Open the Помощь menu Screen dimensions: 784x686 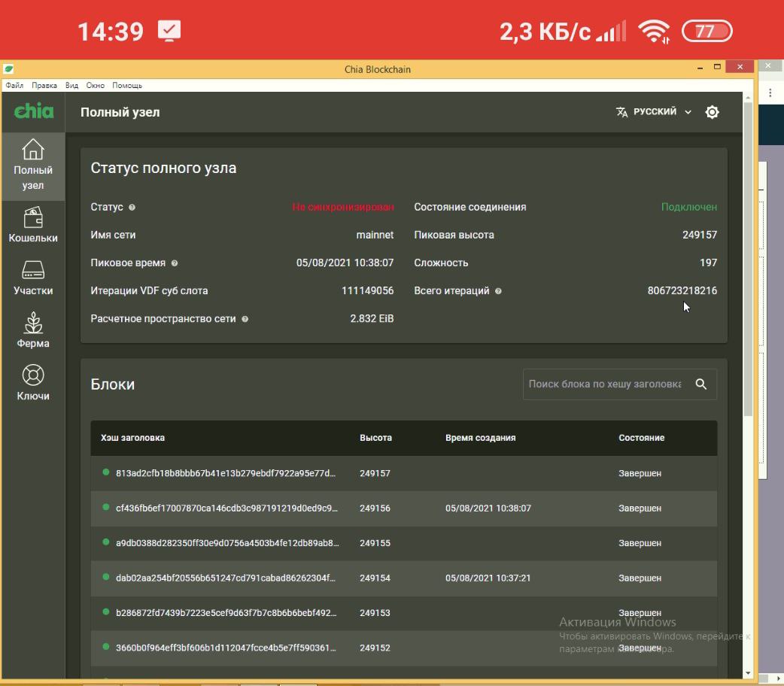[127, 86]
